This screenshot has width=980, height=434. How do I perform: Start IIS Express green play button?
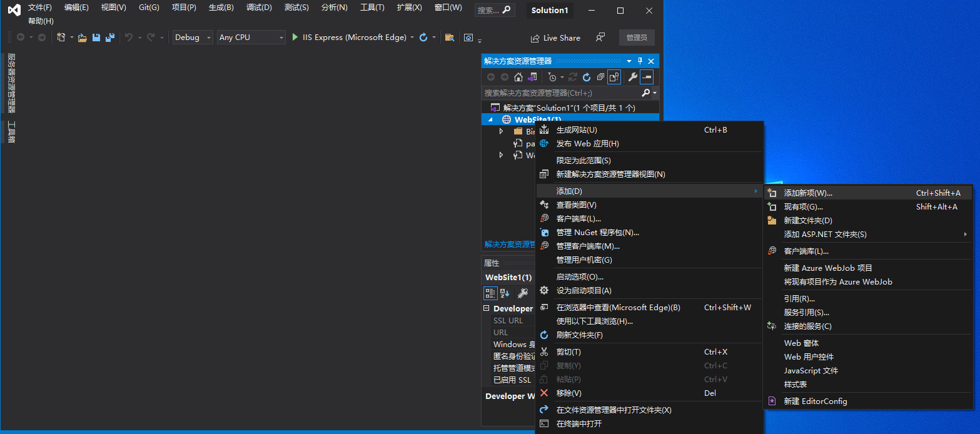click(x=295, y=38)
